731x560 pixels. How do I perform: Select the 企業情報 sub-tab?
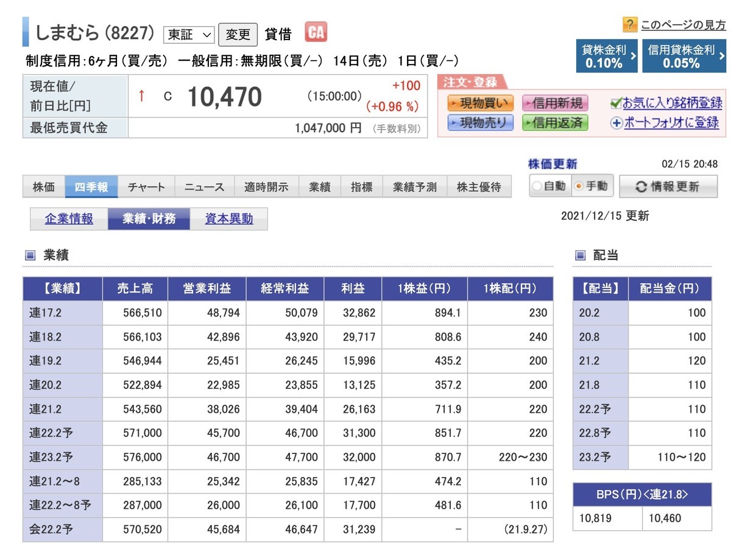click(x=69, y=219)
